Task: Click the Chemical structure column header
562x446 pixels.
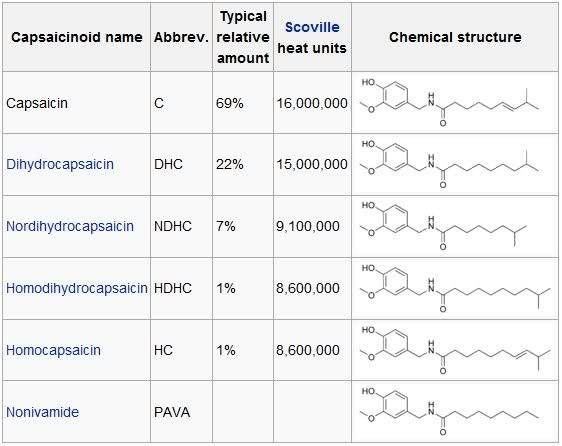Action: (455, 37)
